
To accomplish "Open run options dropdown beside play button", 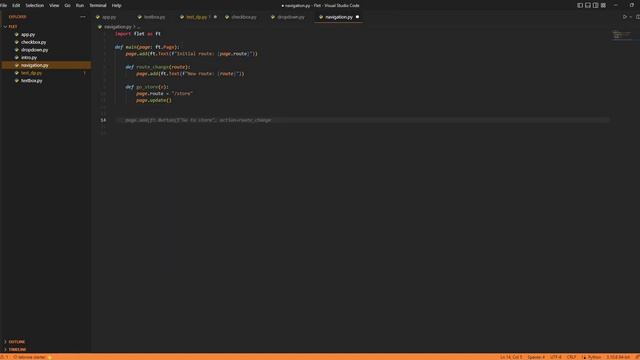I will pos(631,17).
